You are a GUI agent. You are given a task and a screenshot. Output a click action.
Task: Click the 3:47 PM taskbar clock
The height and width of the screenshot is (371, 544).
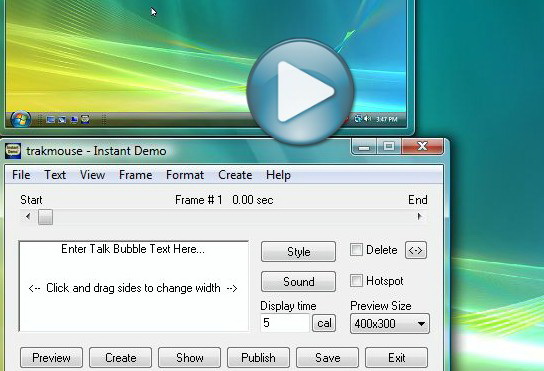pyautogui.click(x=387, y=119)
